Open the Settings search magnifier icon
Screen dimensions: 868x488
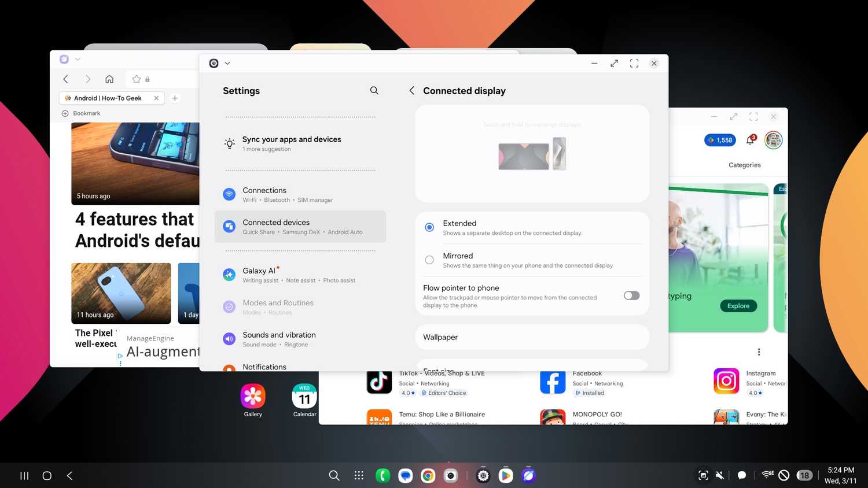pyautogui.click(x=374, y=91)
